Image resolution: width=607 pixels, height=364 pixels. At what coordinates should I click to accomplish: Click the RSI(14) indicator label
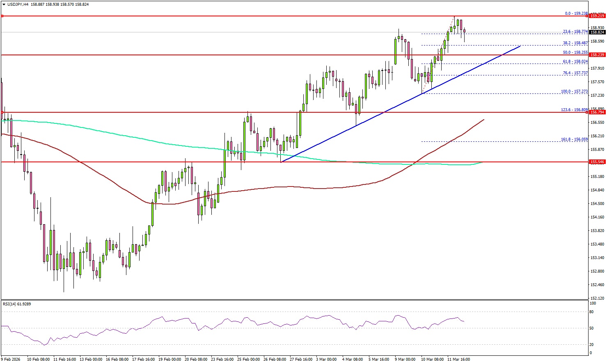17,304
